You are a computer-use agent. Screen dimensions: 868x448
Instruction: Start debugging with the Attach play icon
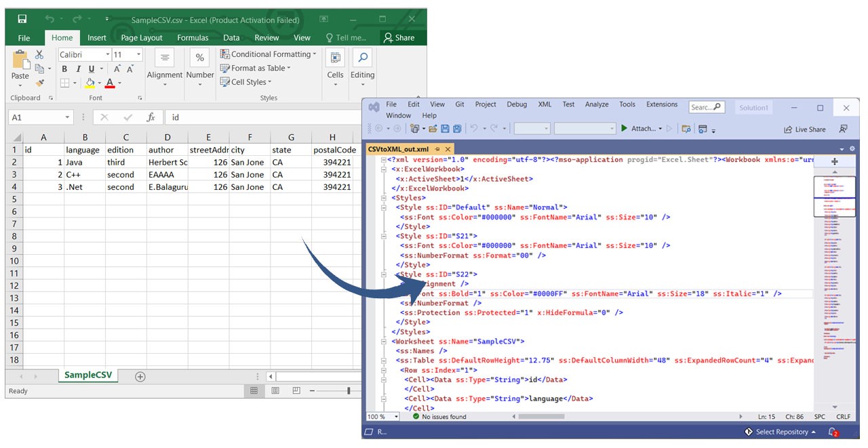(624, 129)
